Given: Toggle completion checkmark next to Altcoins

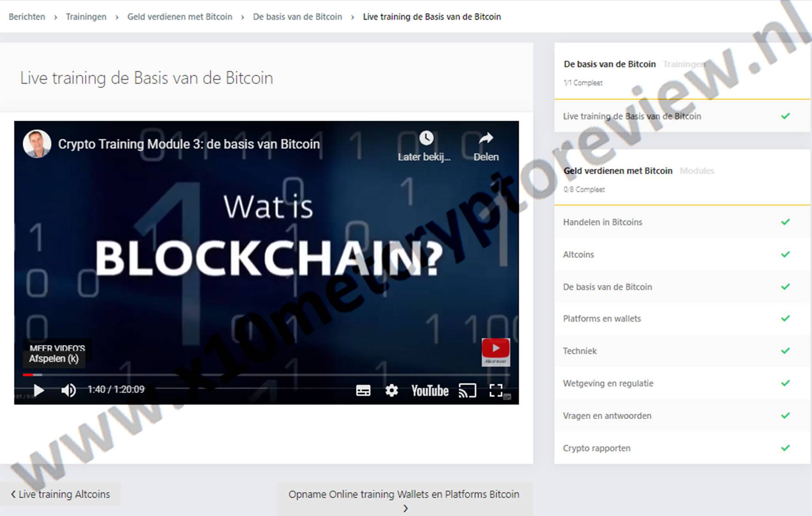Looking at the screenshot, I should 785,254.
